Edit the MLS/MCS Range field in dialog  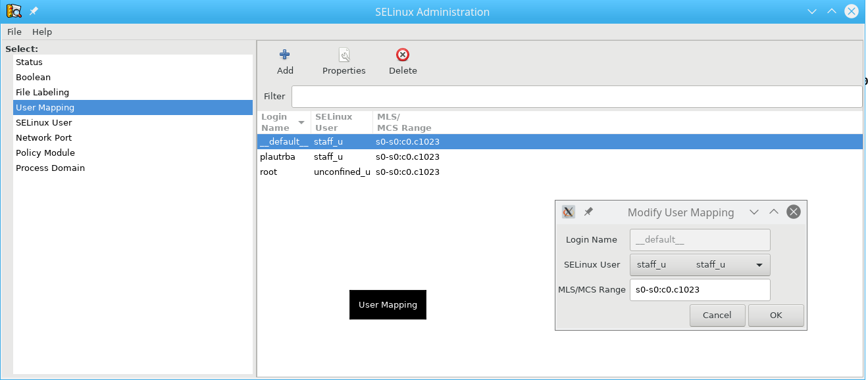point(700,289)
